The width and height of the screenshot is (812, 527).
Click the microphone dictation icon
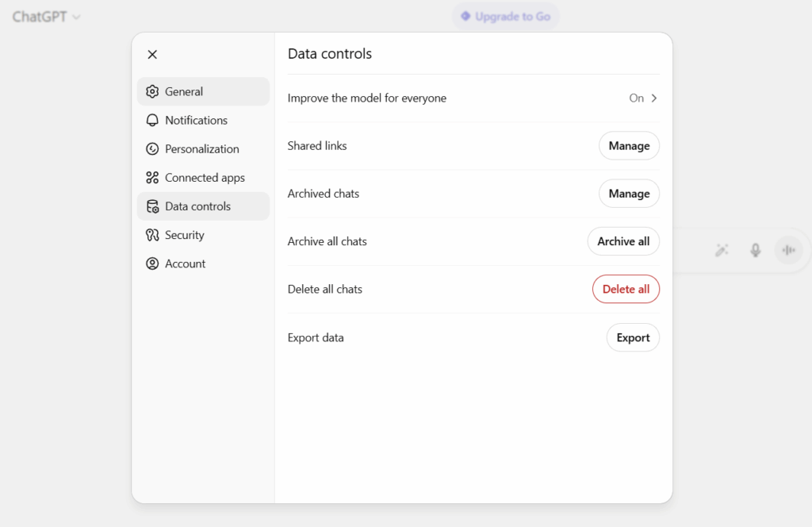756,250
